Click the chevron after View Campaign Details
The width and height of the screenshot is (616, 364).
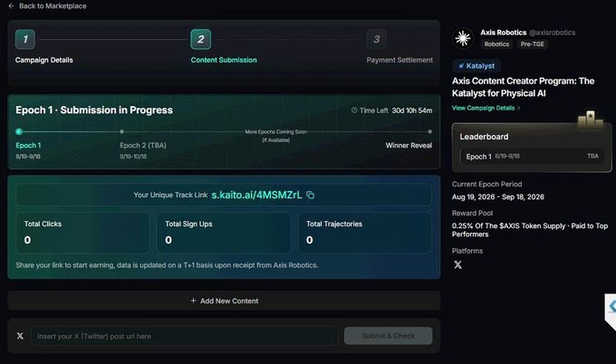pos(518,108)
